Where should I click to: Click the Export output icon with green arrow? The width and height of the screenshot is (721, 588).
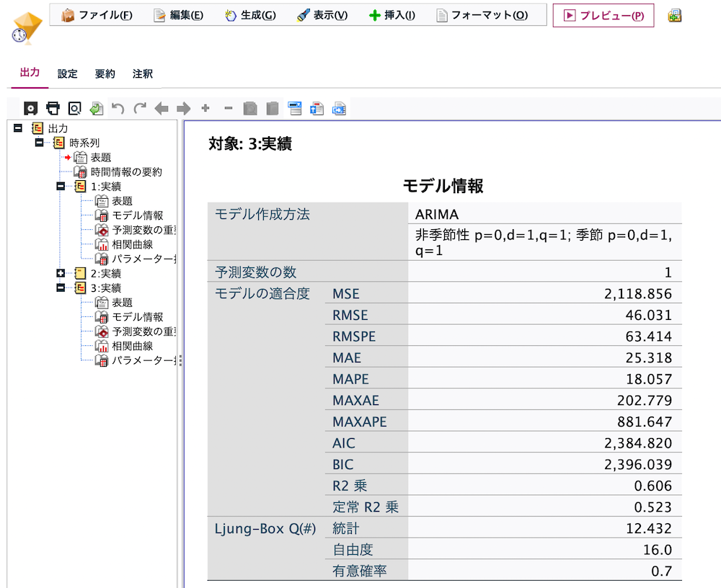point(96,108)
